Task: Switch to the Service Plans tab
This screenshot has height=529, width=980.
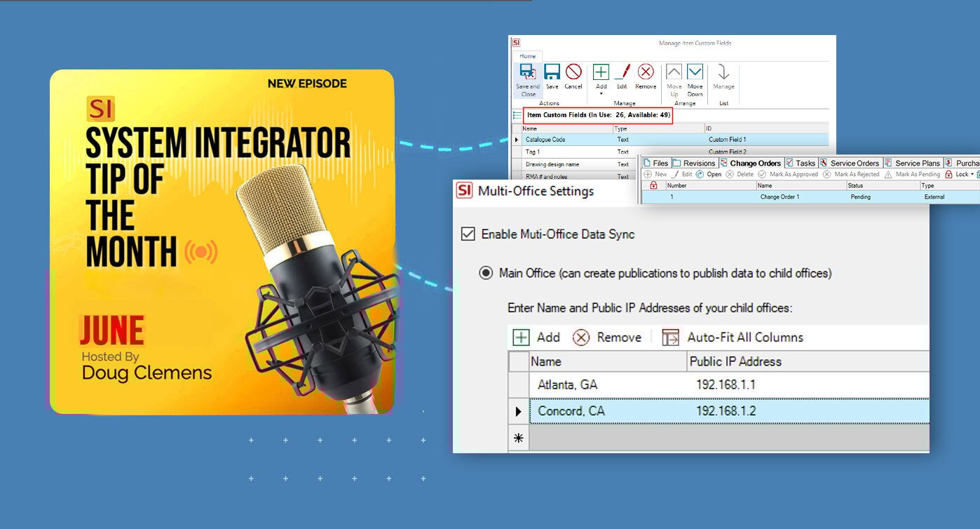Action: [x=913, y=163]
